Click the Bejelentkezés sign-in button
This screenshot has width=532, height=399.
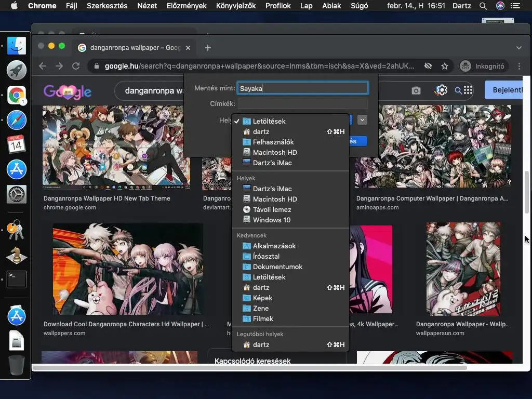click(504, 90)
